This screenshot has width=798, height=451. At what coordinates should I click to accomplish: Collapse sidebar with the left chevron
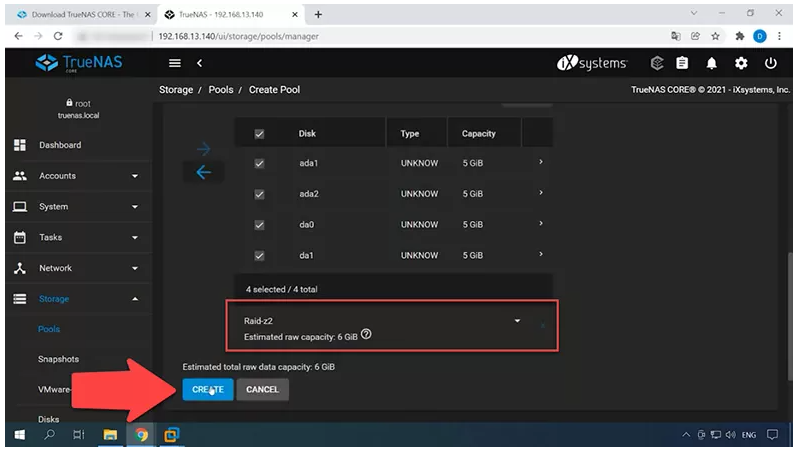point(200,63)
